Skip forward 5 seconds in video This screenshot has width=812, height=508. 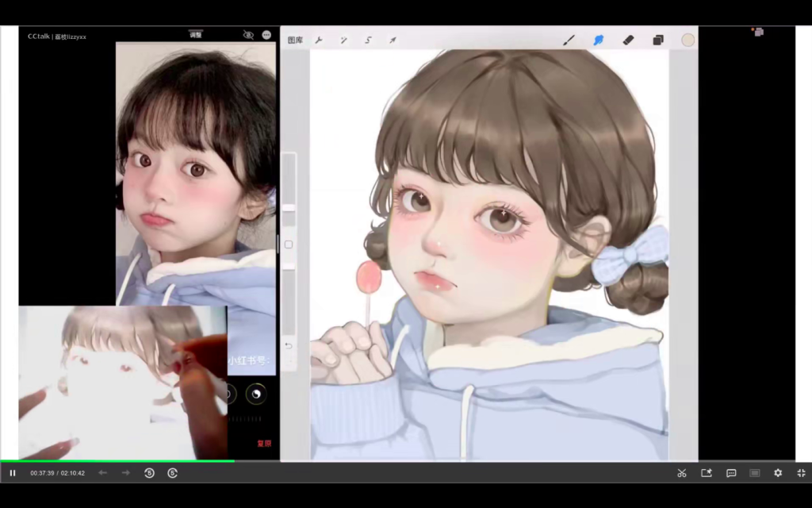coord(172,473)
